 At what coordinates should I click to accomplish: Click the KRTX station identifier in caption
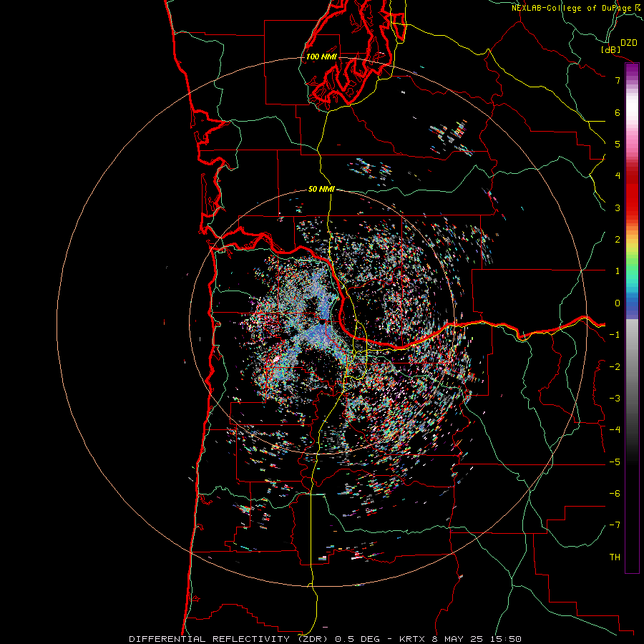pos(411,639)
